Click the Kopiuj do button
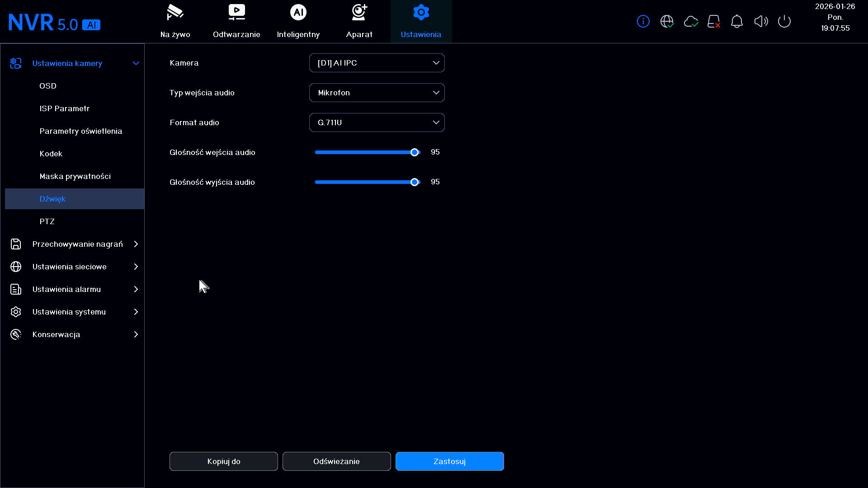868x488 pixels. pyautogui.click(x=224, y=461)
